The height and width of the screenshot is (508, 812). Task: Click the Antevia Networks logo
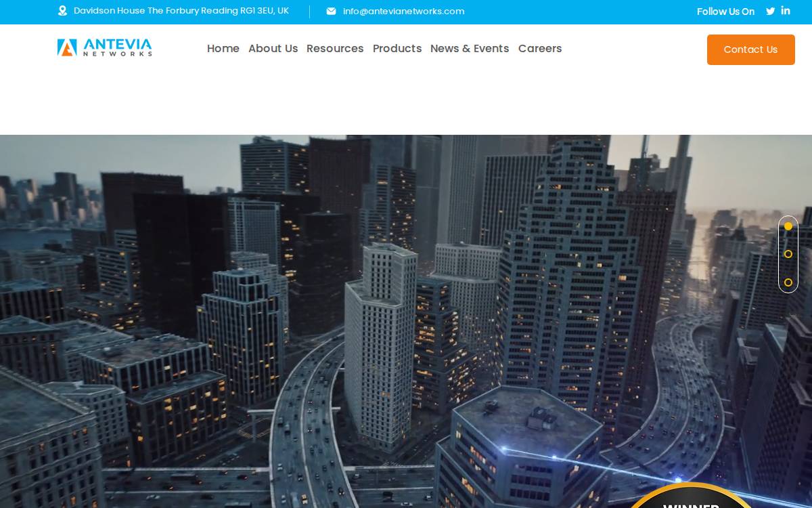click(x=104, y=47)
